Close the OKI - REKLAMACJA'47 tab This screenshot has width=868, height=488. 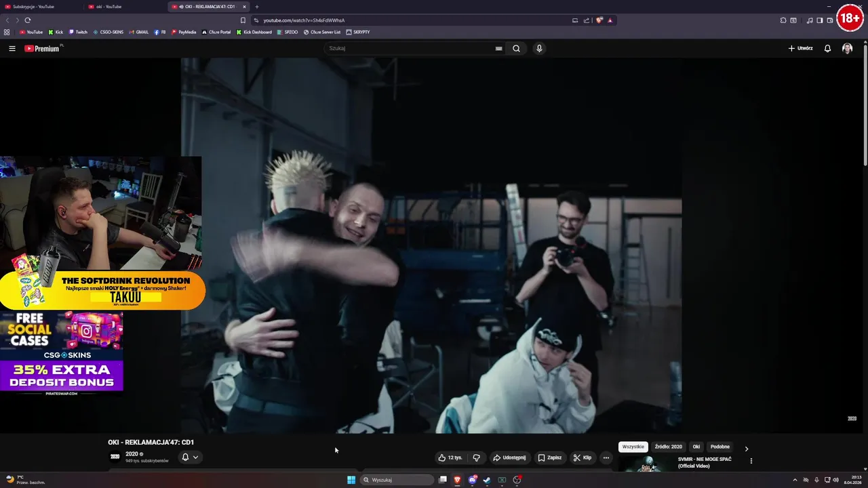pyautogui.click(x=245, y=7)
